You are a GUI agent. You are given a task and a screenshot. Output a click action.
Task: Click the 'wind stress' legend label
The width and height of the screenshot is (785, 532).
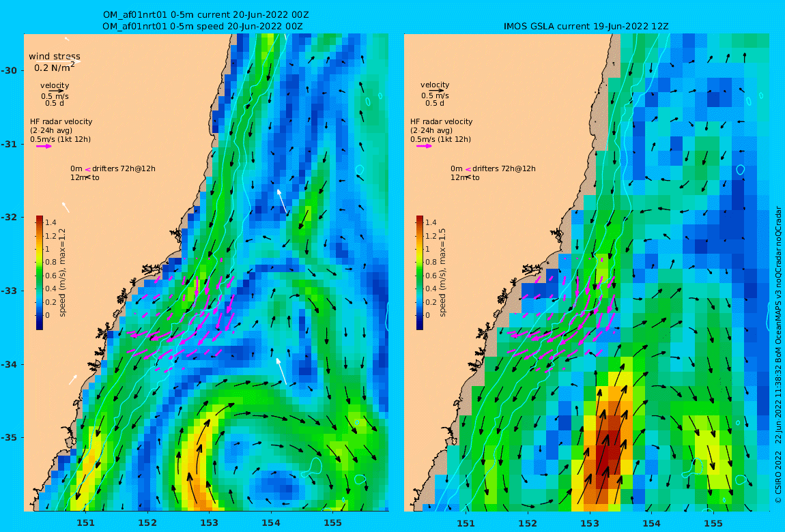(x=55, y=57)
